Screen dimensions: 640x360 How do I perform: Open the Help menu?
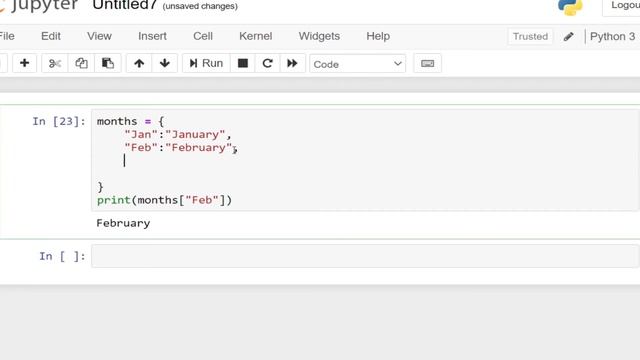pos(378,36)
